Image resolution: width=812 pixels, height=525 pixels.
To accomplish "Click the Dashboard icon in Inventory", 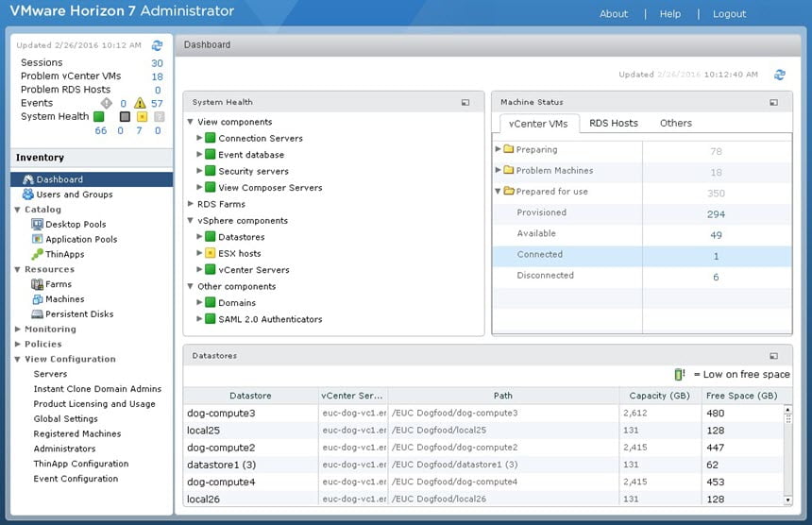I will (28, 179).
